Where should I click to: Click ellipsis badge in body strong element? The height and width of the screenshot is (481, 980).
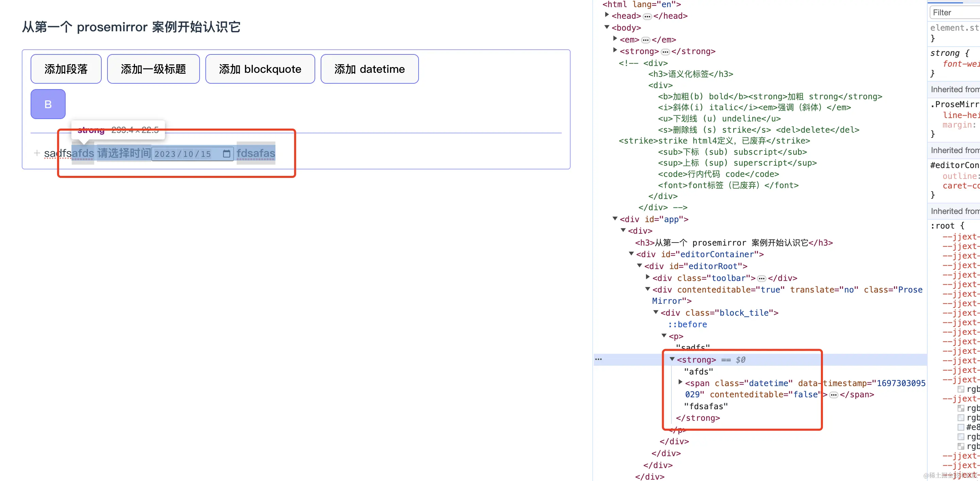click(665, 52)
